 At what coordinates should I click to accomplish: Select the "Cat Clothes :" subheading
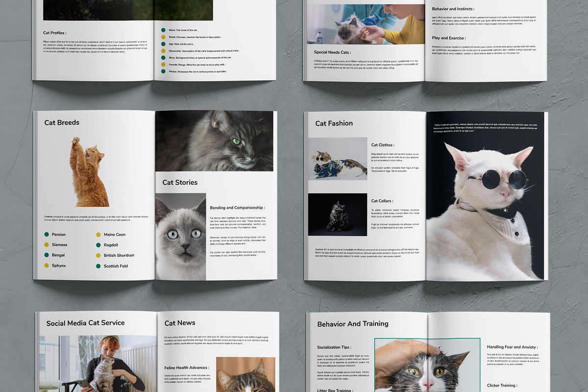[x=383, y=145]
